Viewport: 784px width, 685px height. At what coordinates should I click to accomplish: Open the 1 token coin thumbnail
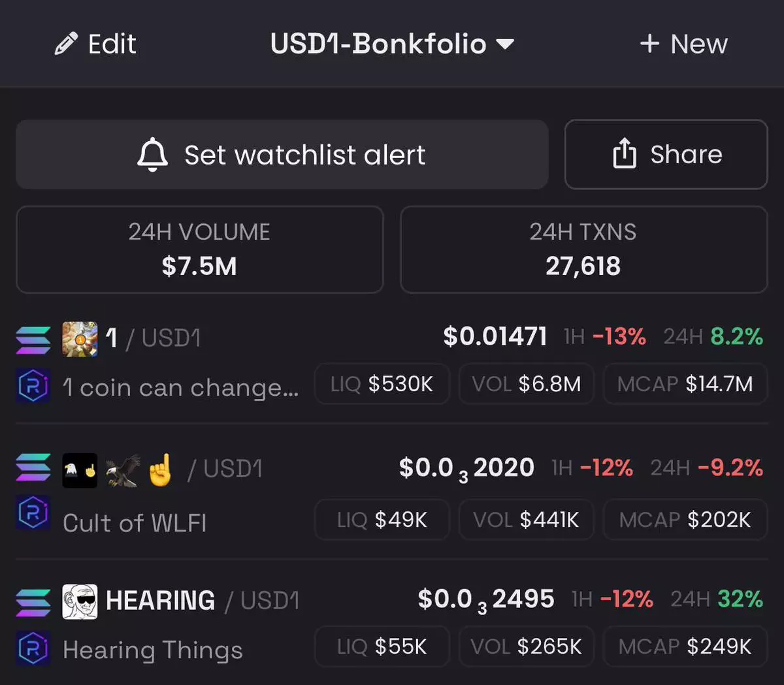tap(80, 339)
